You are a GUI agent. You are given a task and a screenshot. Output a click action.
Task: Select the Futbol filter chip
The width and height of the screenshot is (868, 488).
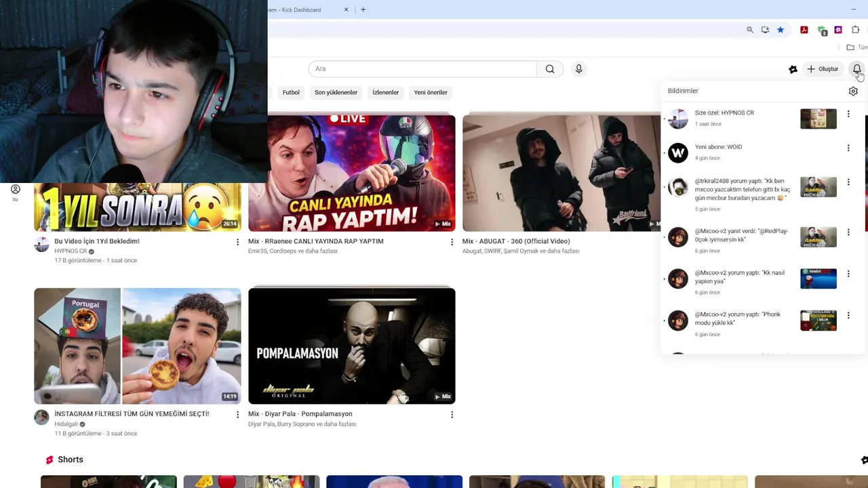291,92
